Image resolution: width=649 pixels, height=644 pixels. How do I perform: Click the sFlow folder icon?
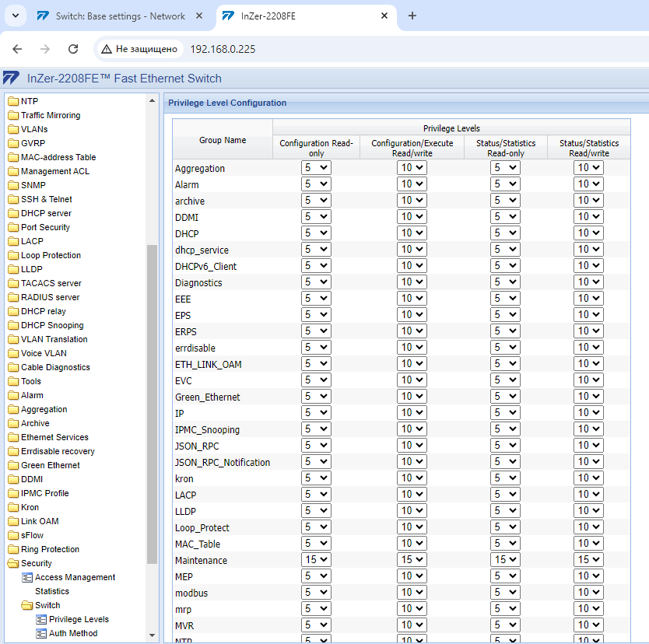pyautogui.click(x=13, y=536)
